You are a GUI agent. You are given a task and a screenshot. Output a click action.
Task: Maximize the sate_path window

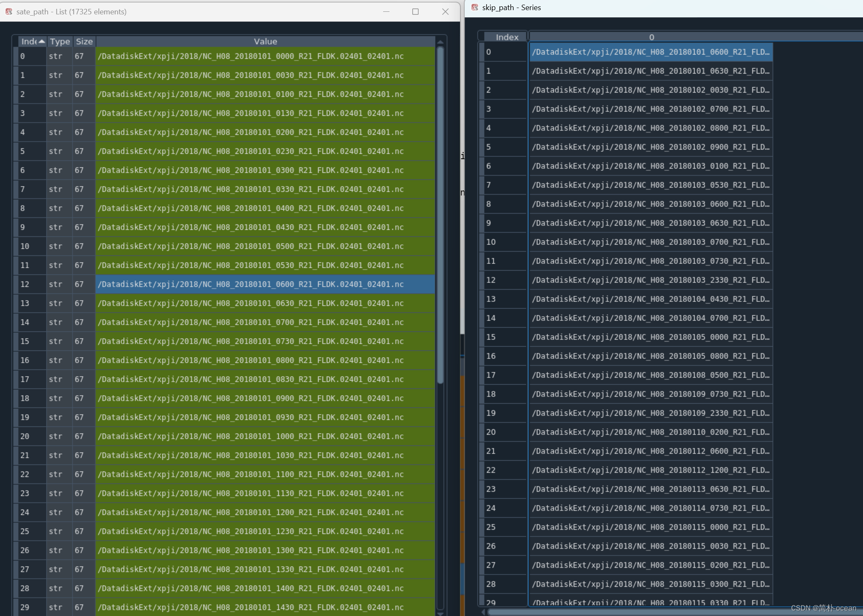pyautogui.click(x=415, y=11)
